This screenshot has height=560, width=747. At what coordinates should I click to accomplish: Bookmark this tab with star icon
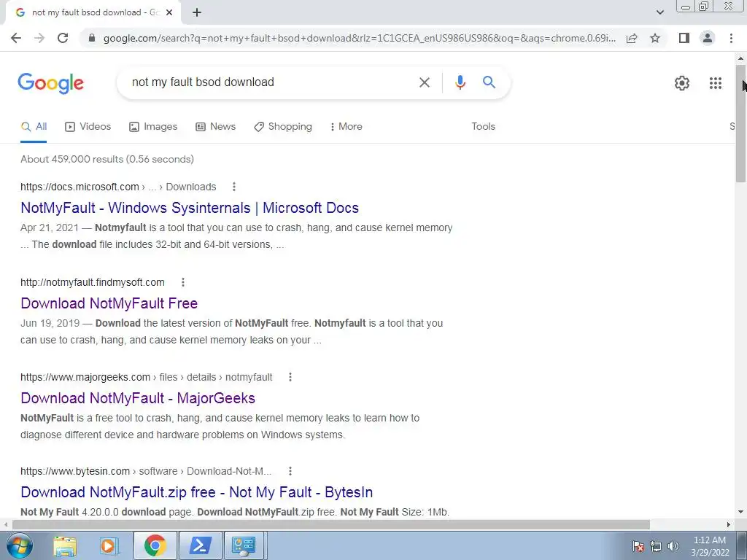655,38
